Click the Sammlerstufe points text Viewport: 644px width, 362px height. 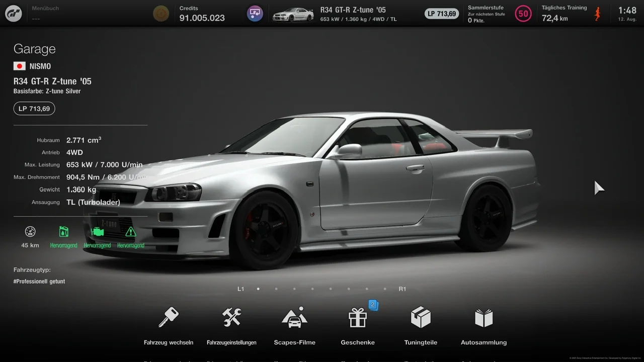(476, 21)
